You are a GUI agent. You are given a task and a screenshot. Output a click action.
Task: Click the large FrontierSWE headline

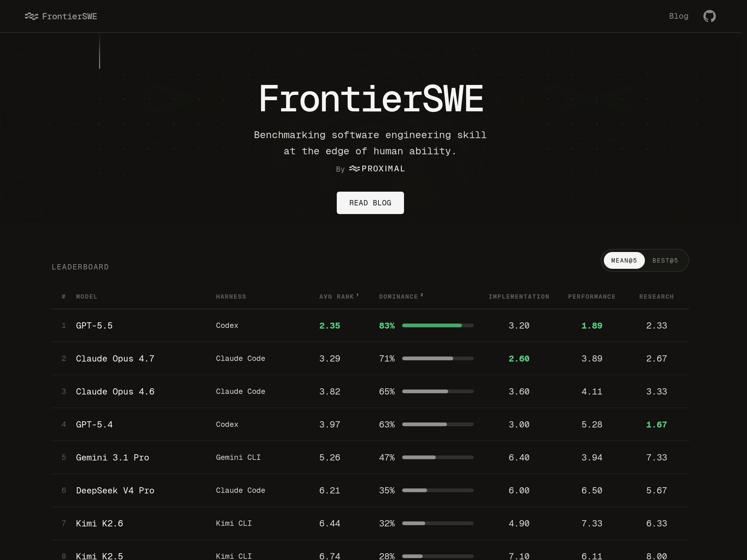click(x=371, y=99)
